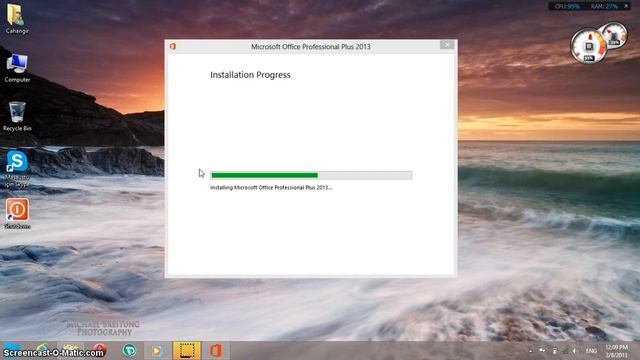Close the Office setup window
The height and width of the screenshot is (360, 640).
447,45
